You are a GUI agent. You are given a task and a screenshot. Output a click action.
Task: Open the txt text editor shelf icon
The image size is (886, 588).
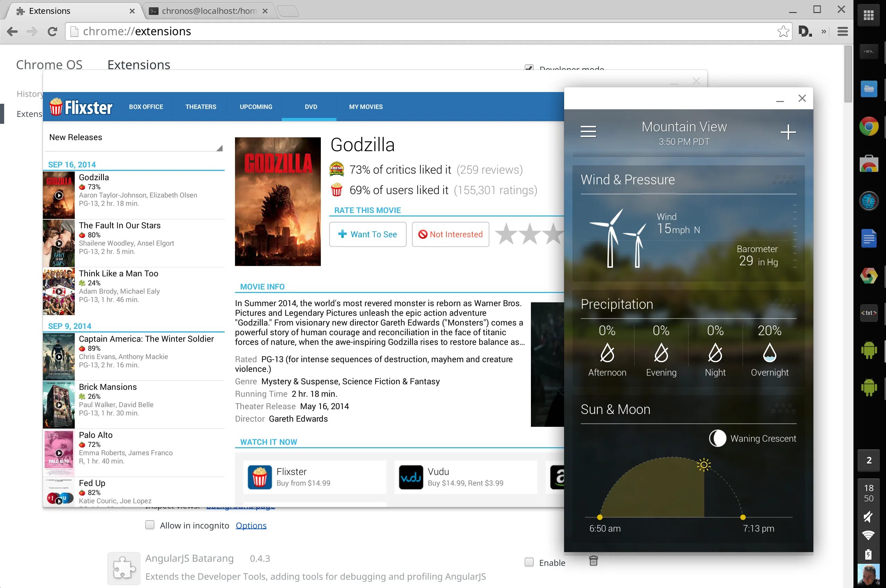click(x=869, y=313)
